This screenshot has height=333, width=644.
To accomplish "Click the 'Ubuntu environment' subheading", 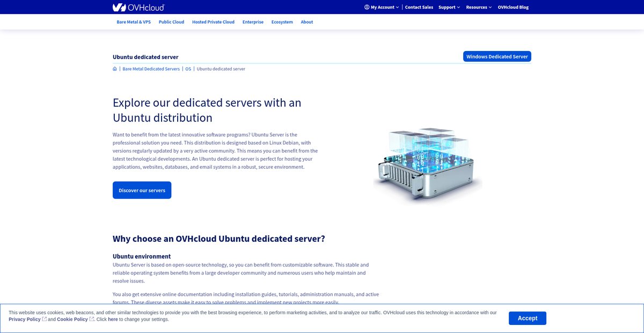I will pos(142,256).
